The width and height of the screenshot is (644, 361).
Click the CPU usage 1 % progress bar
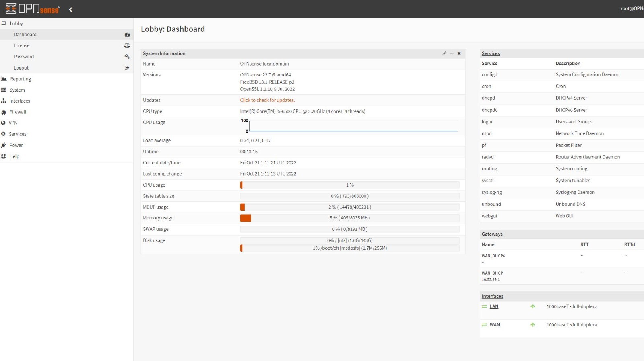tap(350, 185)
